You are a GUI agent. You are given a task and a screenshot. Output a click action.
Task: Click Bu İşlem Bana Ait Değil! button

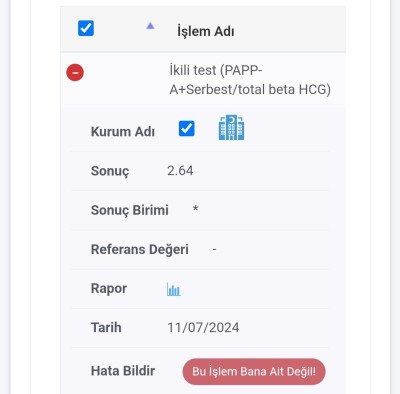[x=254, y=371]
